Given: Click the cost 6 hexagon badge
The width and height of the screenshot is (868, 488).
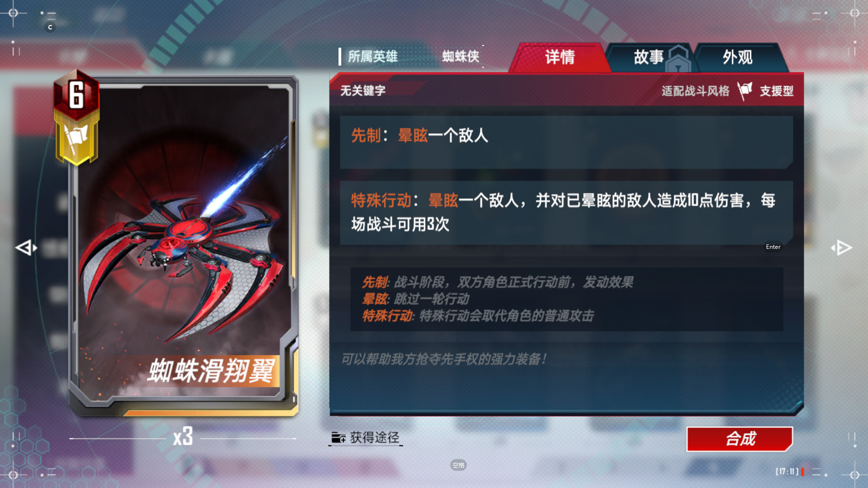Looking at the screenshot, I should click(77, 95).
